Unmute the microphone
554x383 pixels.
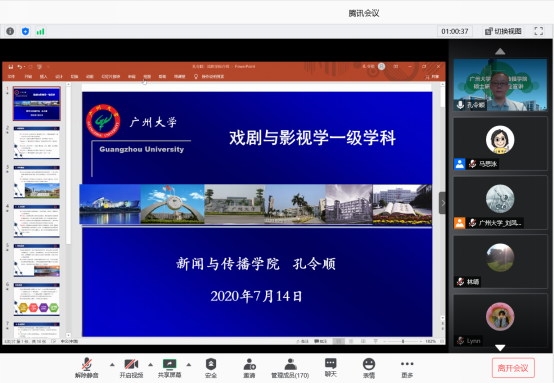tap(87, 368)
